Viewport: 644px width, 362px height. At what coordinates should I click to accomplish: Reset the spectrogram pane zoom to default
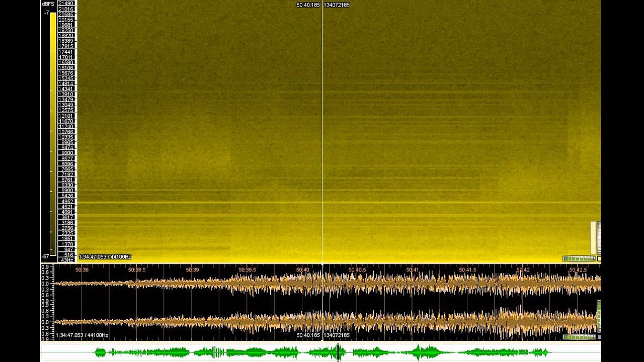(599, 259)
